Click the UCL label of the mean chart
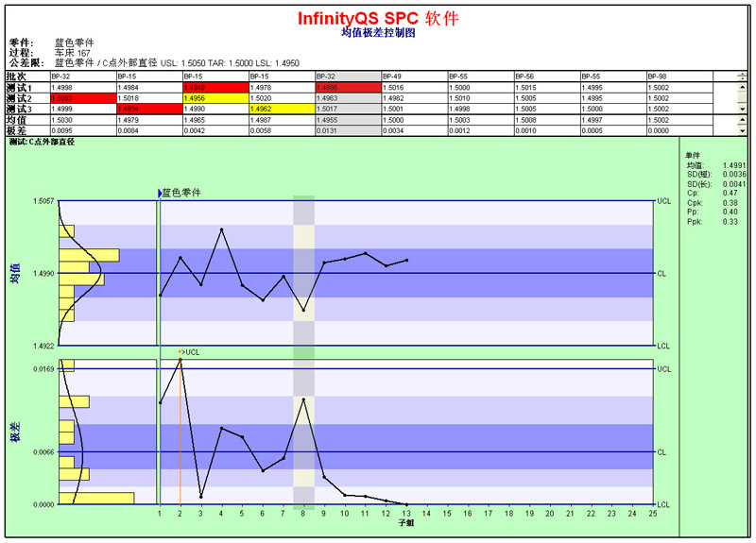The image size is (756, 543). [x=664, y=201]
